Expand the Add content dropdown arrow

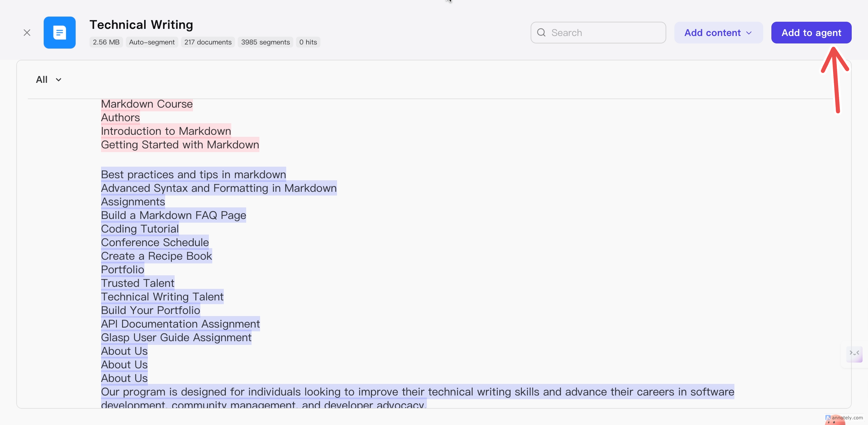point(749,33)
